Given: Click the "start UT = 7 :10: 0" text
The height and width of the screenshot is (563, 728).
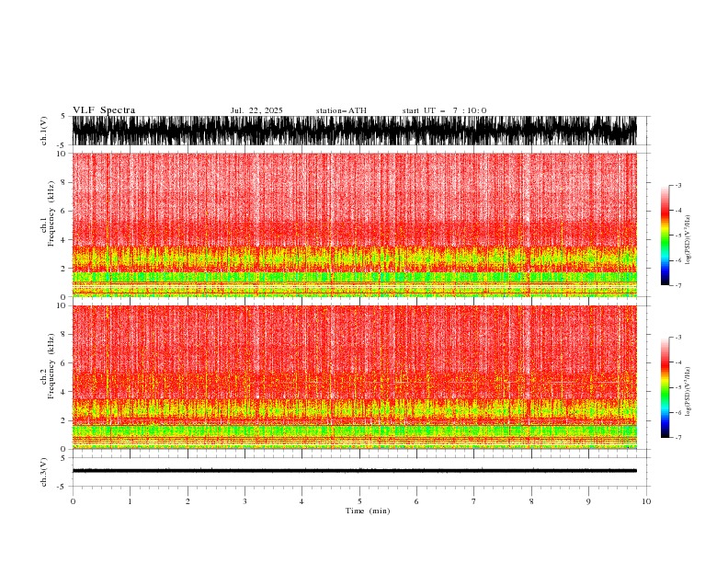Looking at the screenshot, I should [x=444, y=110].
